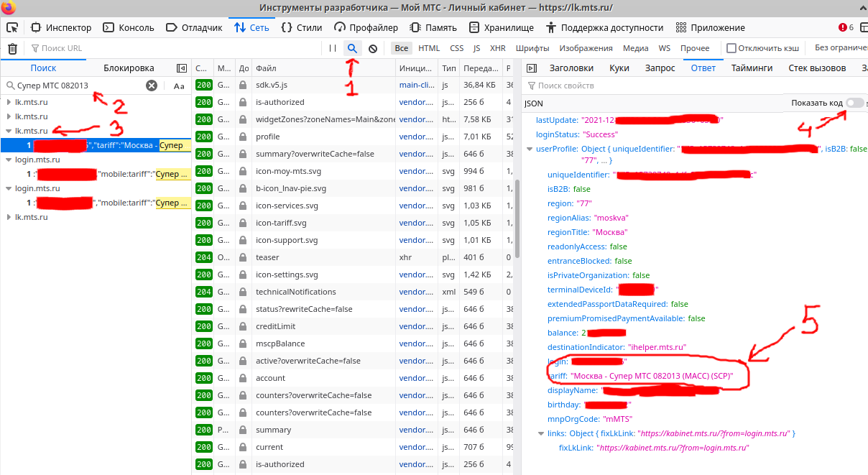This screenshot has width=868, height=475.
Task: Open the Заголовки details tab
Action: click(x=571, y=68)
